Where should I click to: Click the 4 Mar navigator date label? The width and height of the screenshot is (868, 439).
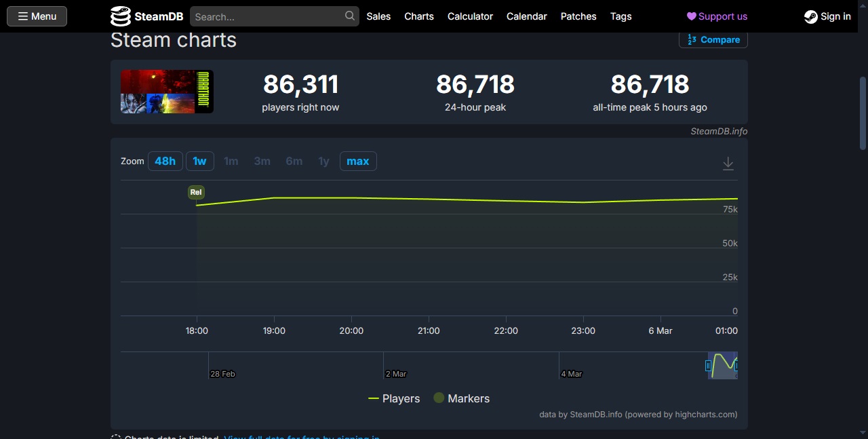571,374
